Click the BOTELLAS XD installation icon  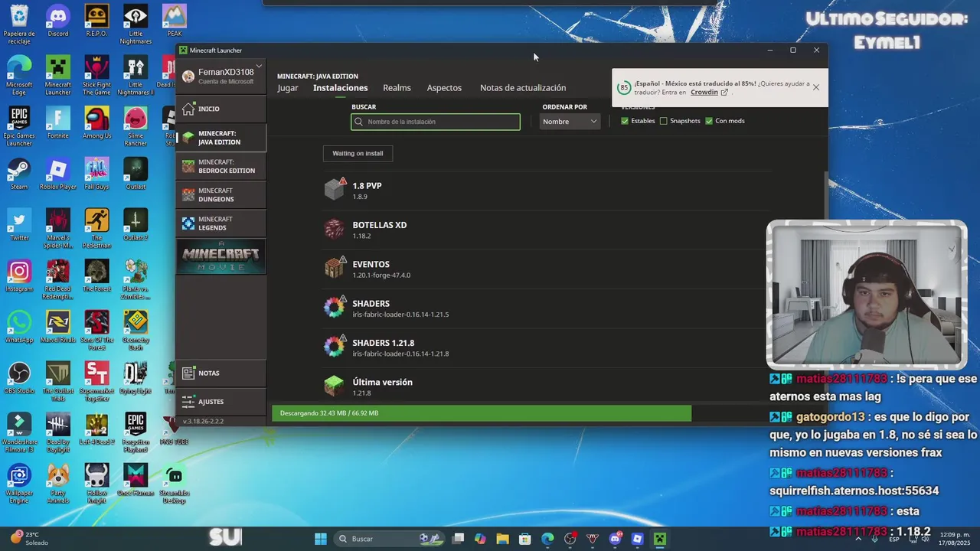(x=335, y=229)
